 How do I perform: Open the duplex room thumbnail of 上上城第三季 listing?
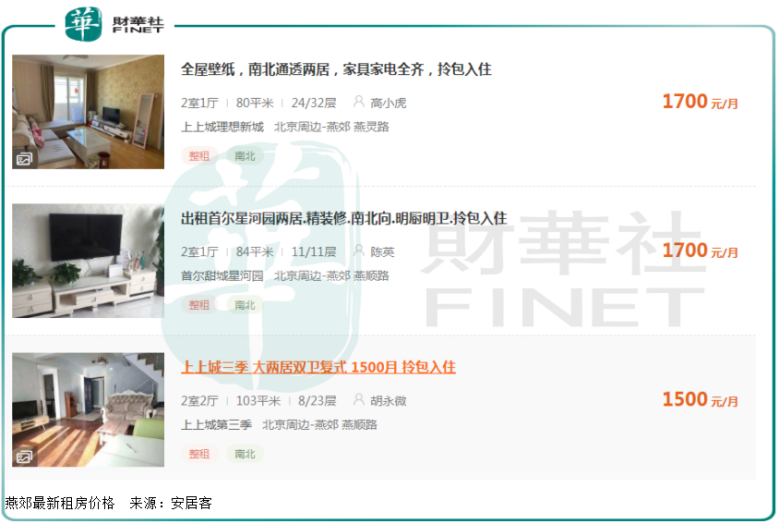(x=88, y=409)
